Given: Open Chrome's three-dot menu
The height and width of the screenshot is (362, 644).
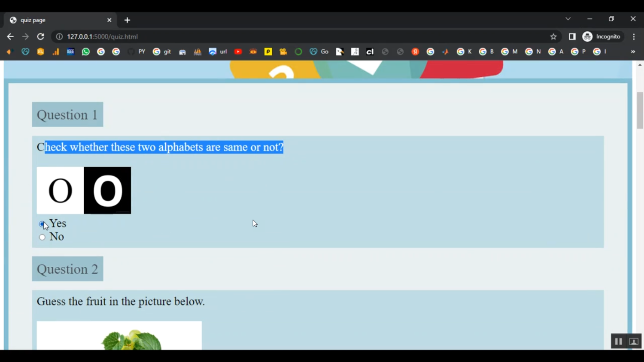Looking at the screenshot, I should pyautogui.click(x=634, y=37).
